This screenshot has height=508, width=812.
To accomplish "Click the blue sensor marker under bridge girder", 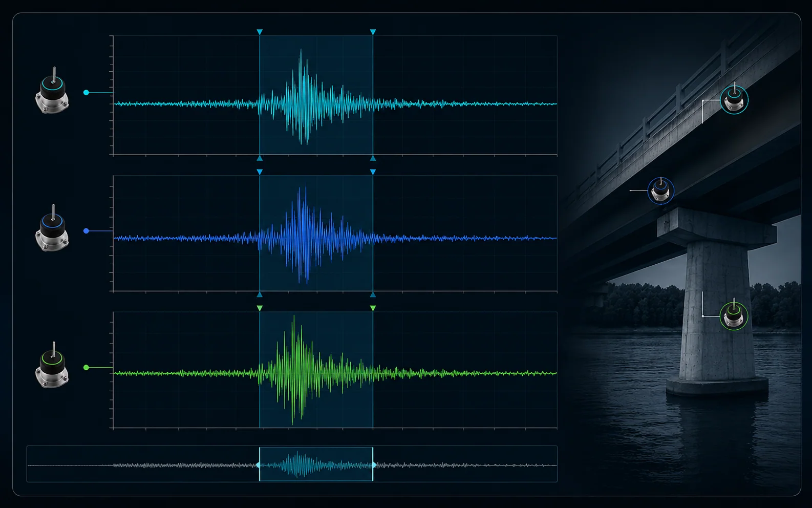I will click(x=660, y=190).
